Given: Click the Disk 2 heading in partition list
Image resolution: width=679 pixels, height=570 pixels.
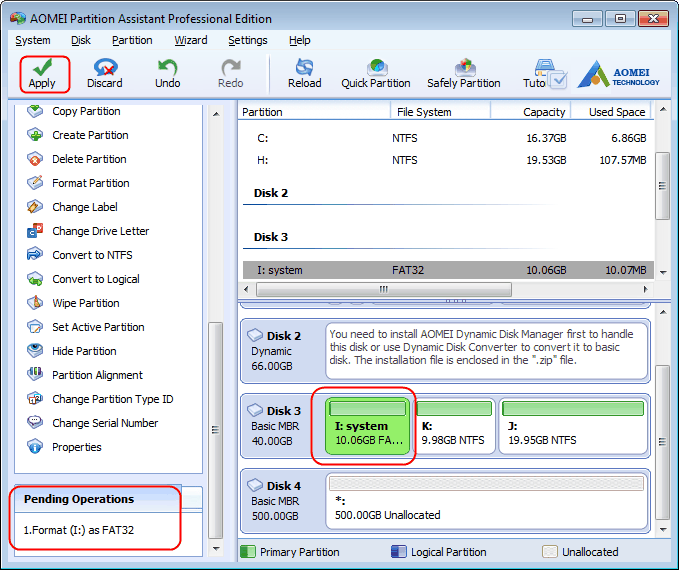Looking at the screenshot, I should click(271, 193).
